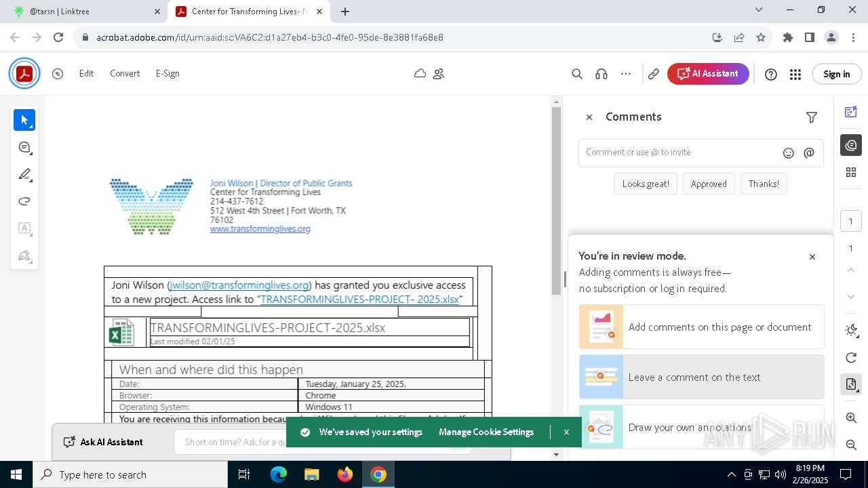Dismiss the review mode notice

[812, 257]
